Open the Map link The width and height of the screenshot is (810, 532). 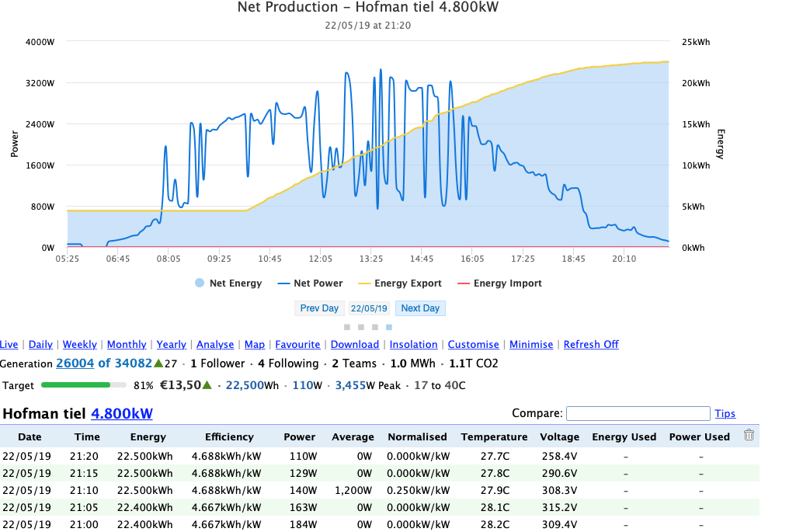[x=255, y=345]
